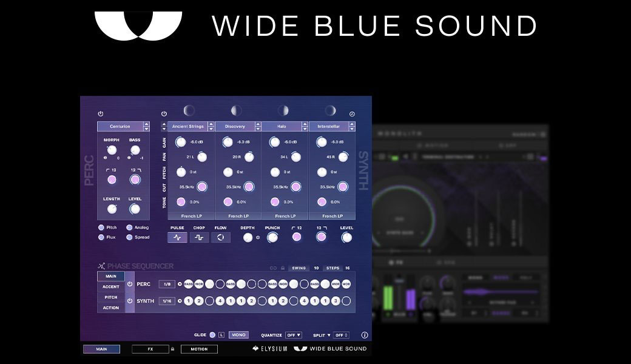Click the Elysium logo in footer

click(x=269, y=349)
